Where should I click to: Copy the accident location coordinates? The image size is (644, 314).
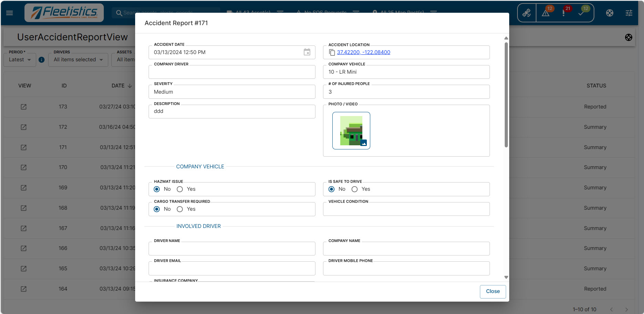coord(332,52)
